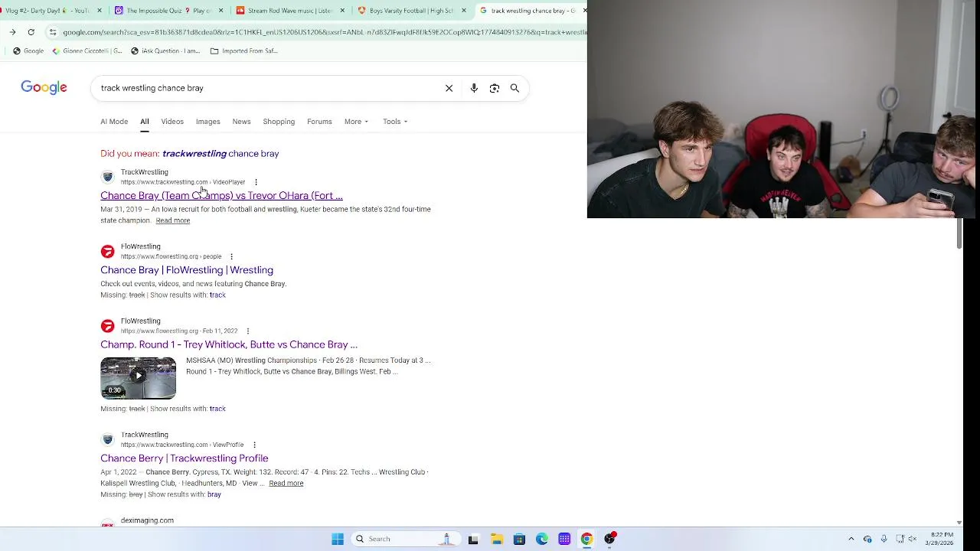Screen dimensions: 980x551
Task: Close the Stream Rod Wave music tab
Action: (342, 11)
